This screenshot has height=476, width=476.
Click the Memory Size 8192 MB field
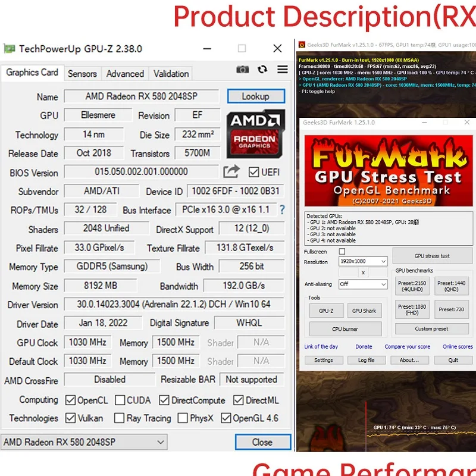click(101, 286)
